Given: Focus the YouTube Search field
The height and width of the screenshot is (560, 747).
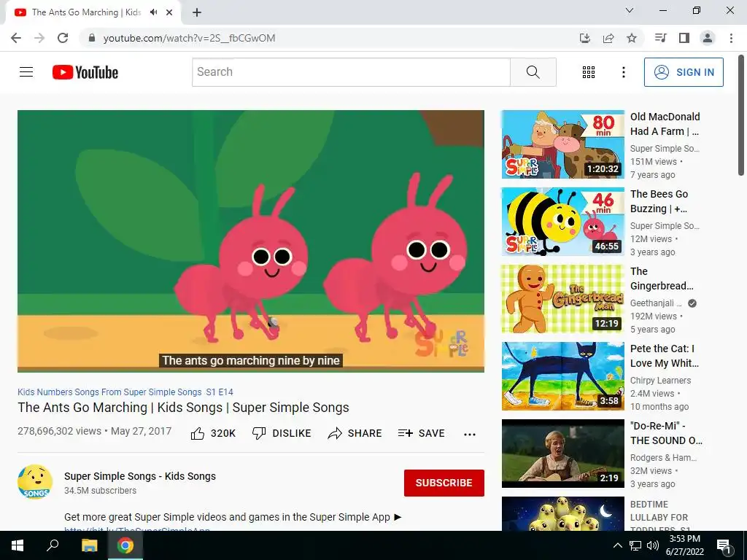Looking at the screenshot, I should click(x=351, y=72).
